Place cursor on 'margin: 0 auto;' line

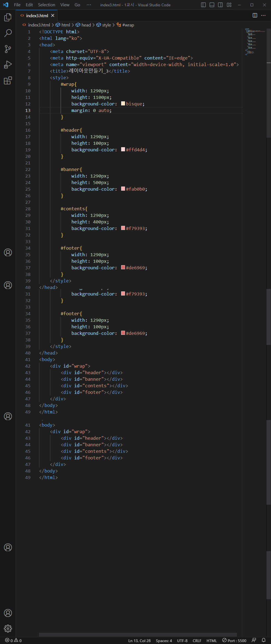point(91,110)
